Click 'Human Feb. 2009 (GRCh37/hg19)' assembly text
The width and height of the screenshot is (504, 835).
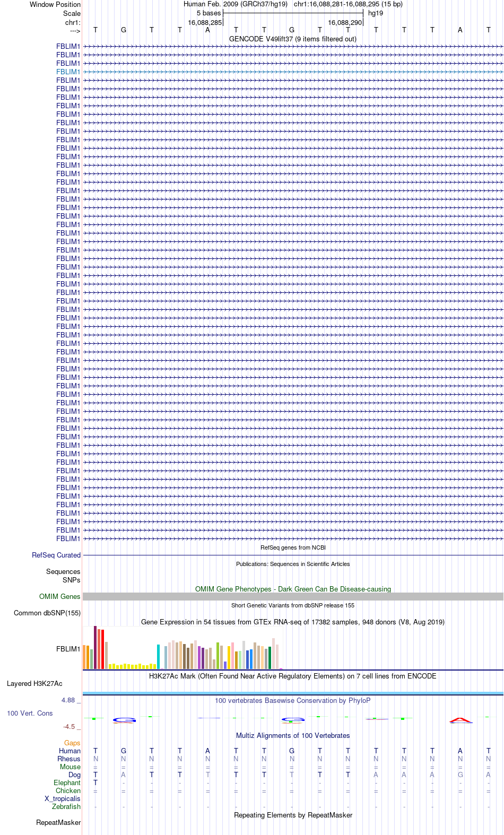click(x=236, y=4)
